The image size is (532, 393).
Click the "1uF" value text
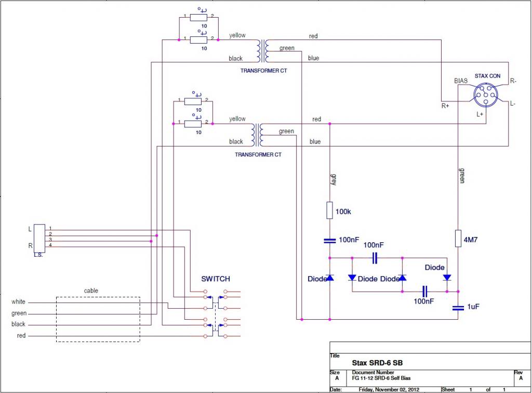473,307
